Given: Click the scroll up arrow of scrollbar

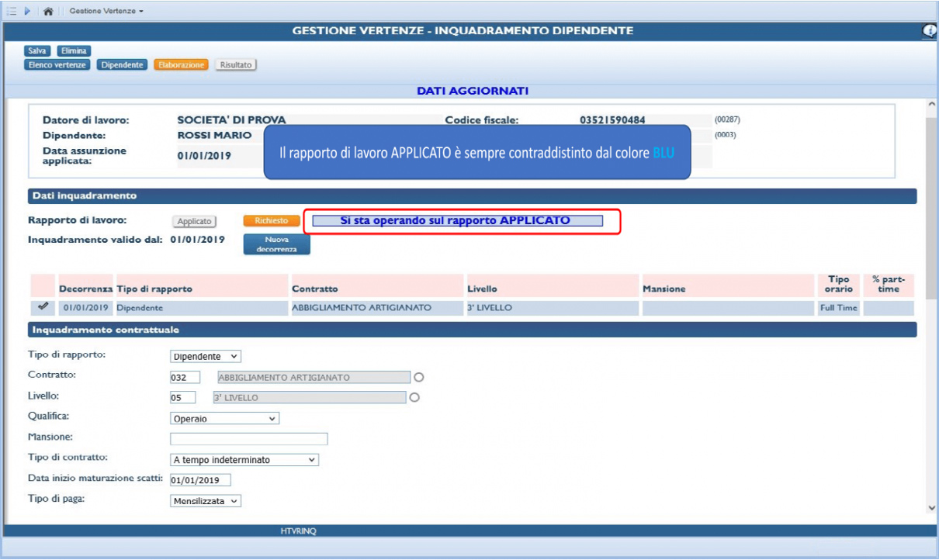Looking at the screenshot, I should [x=932, y=103].
